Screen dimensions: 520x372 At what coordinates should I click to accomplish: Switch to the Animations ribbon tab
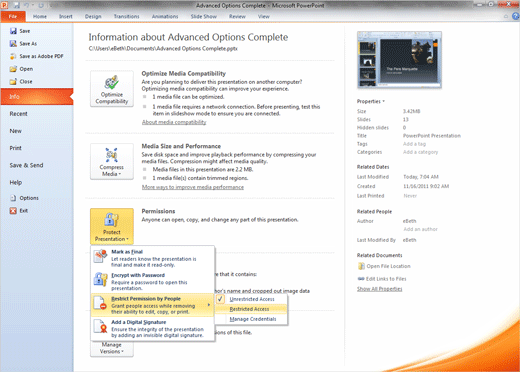165,16
